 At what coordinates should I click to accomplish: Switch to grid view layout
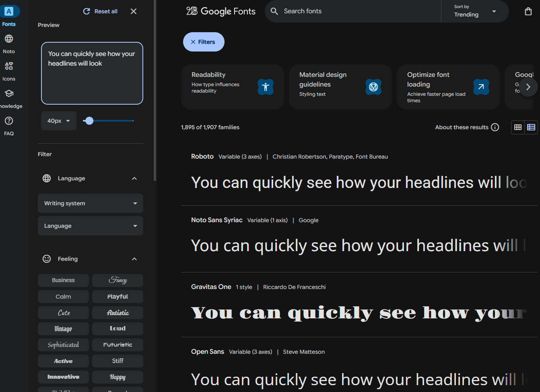(x=518, y=127)
